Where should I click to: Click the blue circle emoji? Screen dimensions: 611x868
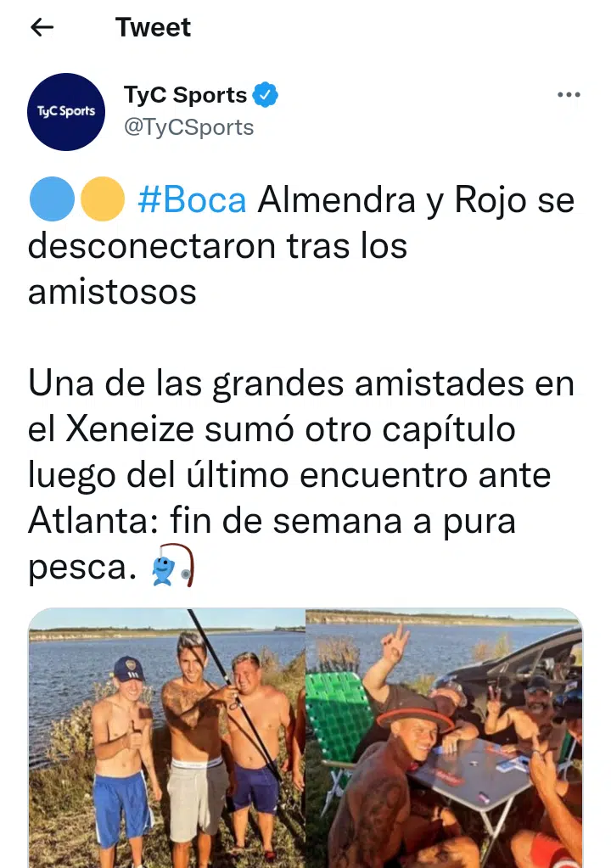52,199
